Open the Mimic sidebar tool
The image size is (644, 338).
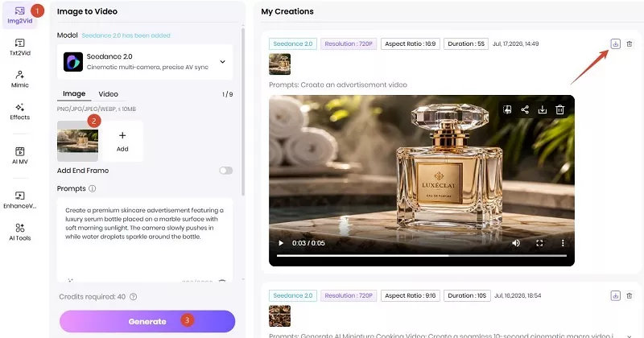point(19,79)
